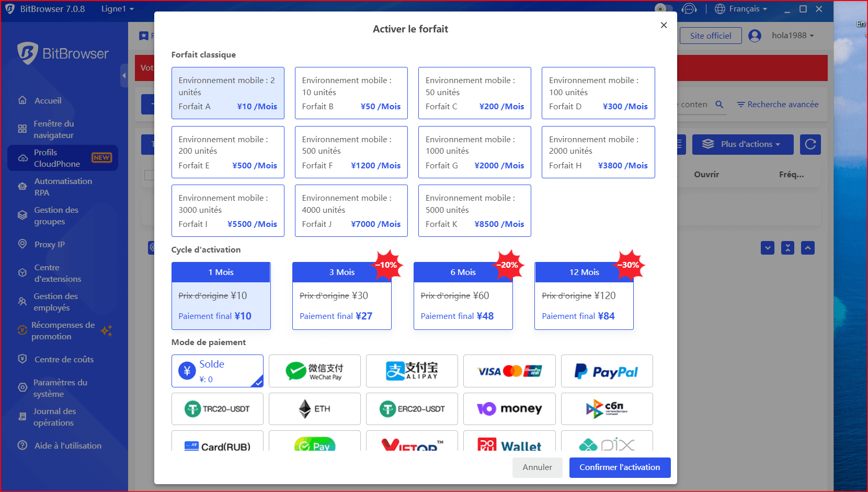Click the refresh icon button

pos(810,144)
